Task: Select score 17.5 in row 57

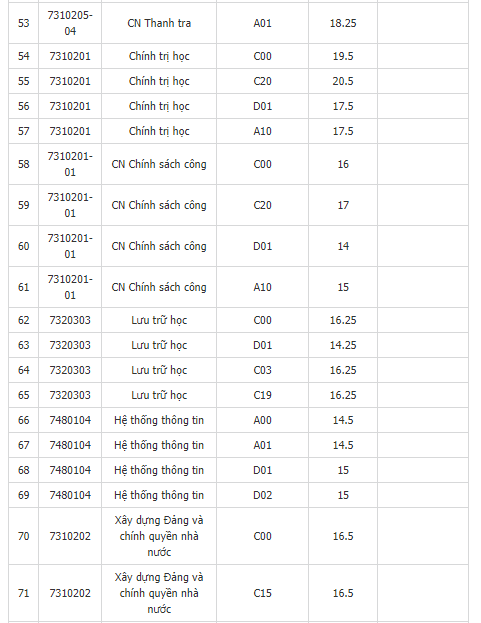Action: pos(343,131)
